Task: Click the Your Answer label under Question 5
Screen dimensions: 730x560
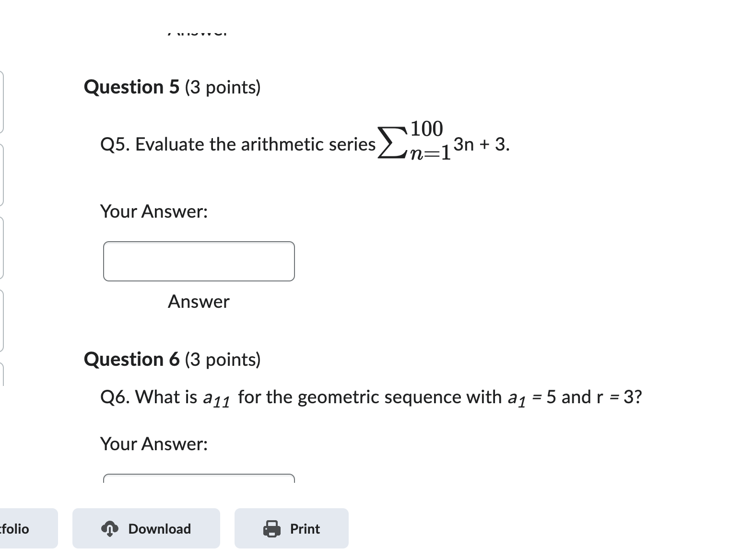Action: (153, 211)
